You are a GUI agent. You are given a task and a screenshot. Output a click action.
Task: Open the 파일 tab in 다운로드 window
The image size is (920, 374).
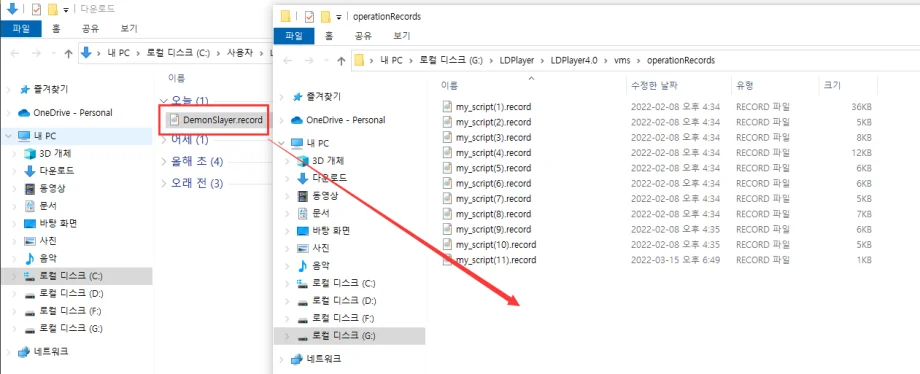tap(21, 28)
